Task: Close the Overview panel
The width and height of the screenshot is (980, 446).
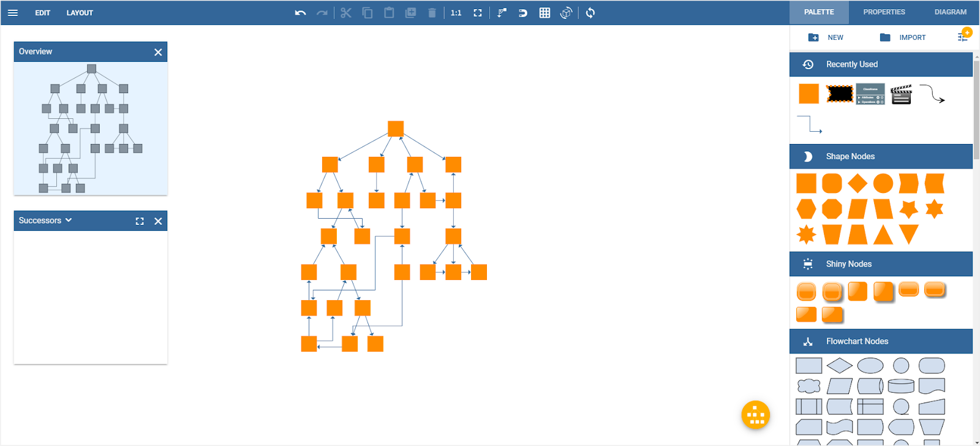Action: pos(158,52)
